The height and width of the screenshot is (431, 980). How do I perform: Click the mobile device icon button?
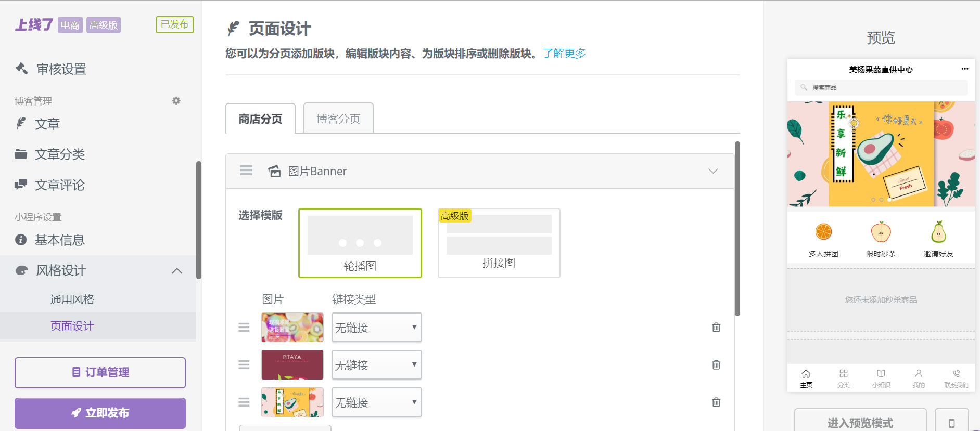952,420
